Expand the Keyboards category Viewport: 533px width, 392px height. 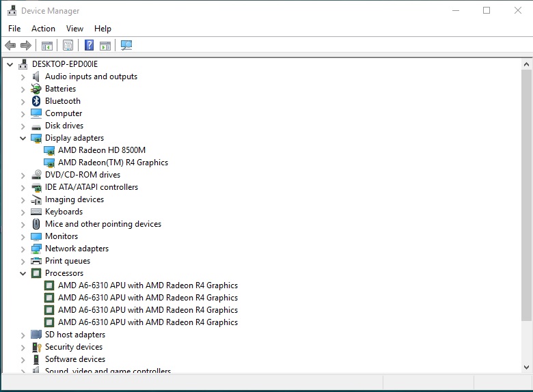(x=23, y=212)
